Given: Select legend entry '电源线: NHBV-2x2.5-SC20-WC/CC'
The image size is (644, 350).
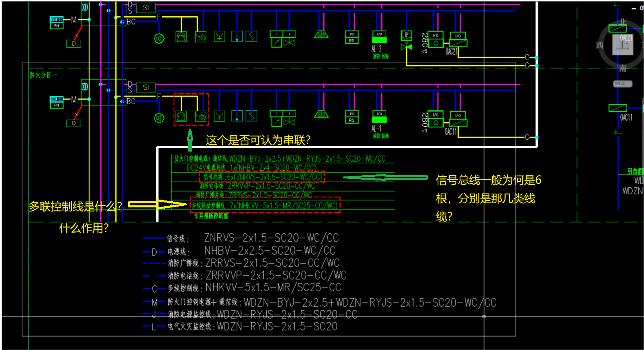Looking at the screenshot, I should [x=239, y=251].
